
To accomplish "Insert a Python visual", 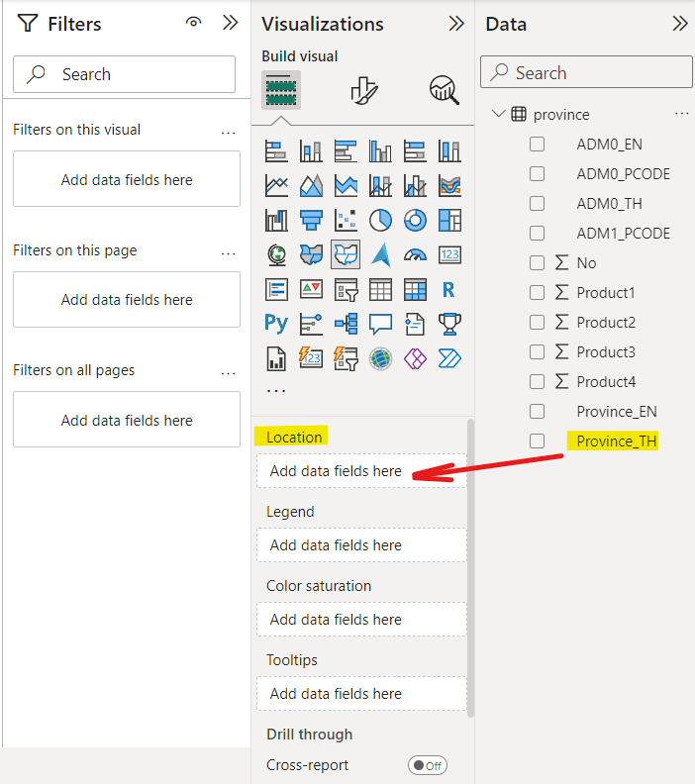I will coord(276,323).
